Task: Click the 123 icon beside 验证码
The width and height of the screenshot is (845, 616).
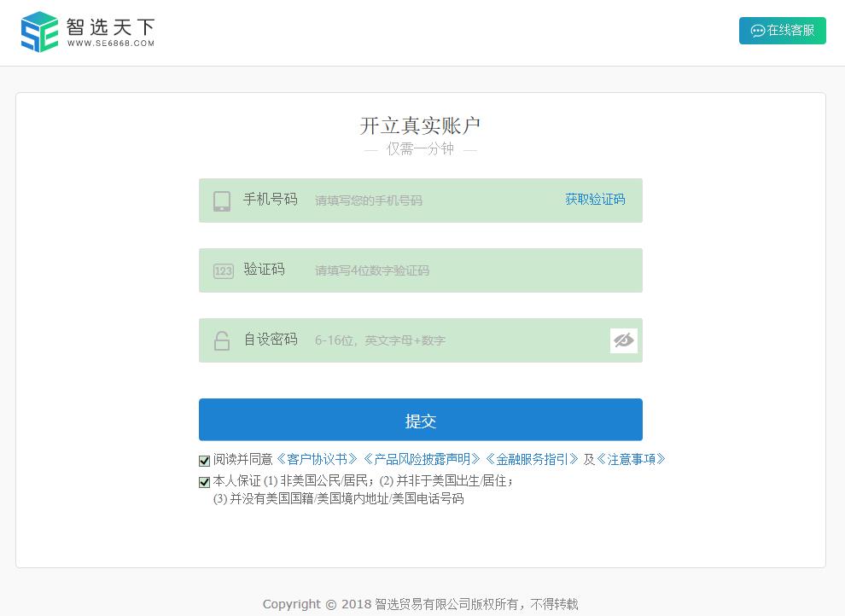Action: pyautogui.click(x=223, y=271)
